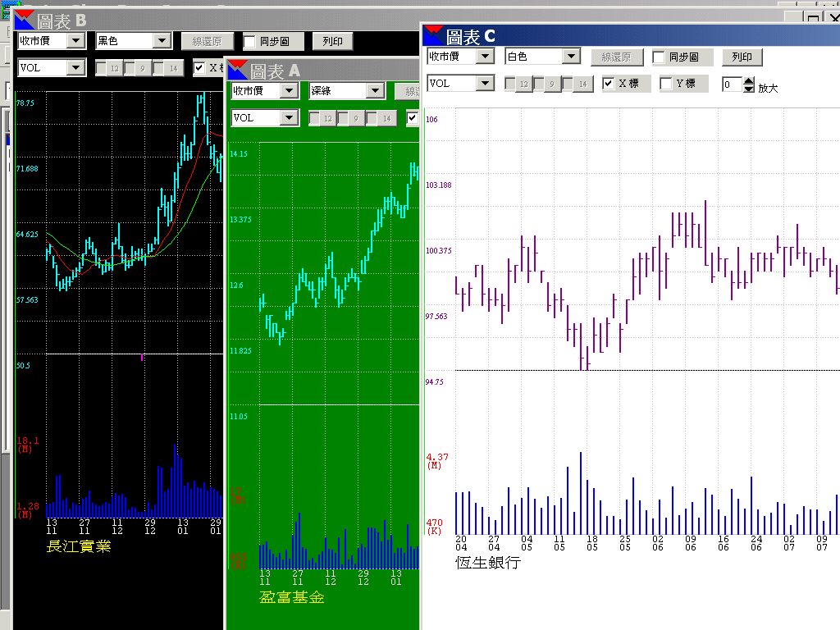840x630 pixels.
Task: Toggle 14 checkbox in chart C
Action: click(568, 84)
